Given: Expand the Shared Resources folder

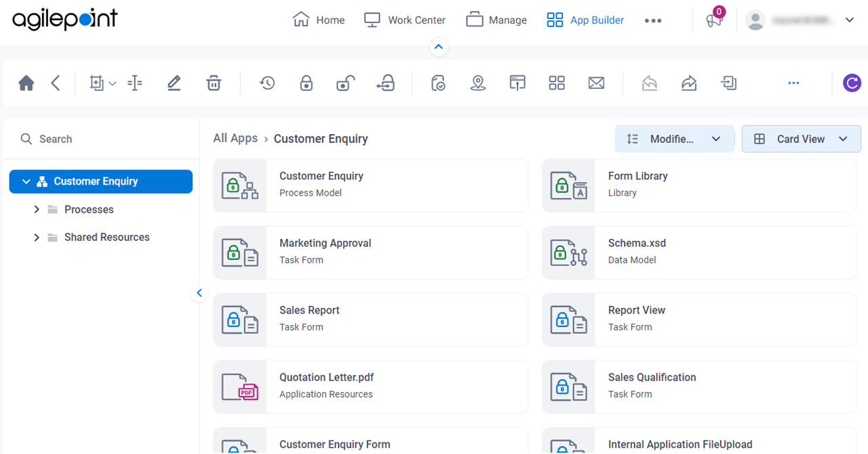Looking at the screenshot, I should [x=37, y=238].
